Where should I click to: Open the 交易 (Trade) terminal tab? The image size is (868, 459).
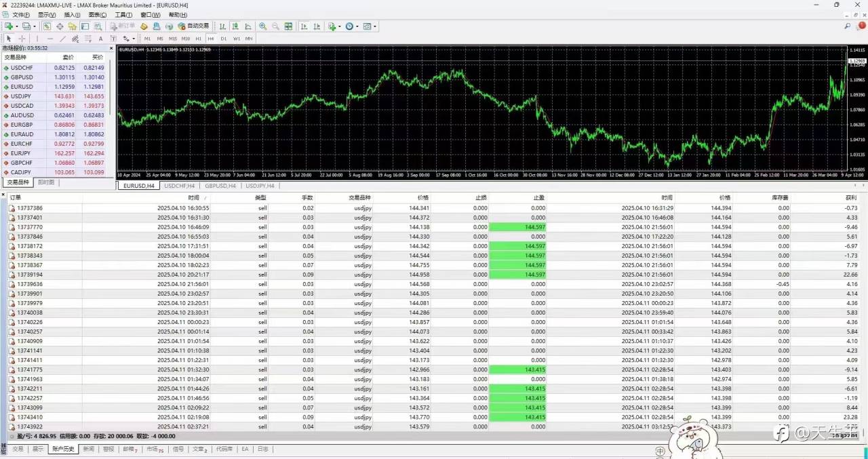click(18, 449)
